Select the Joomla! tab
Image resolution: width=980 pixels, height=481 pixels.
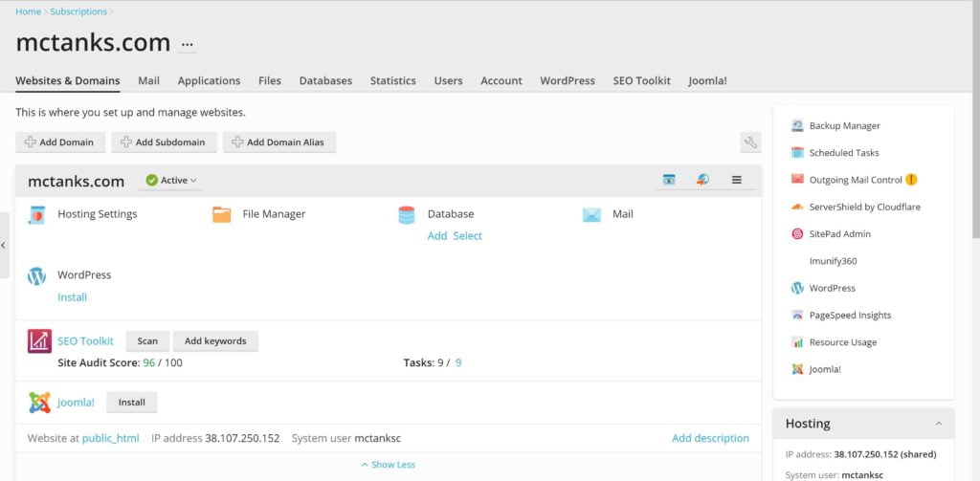[707, 80]
